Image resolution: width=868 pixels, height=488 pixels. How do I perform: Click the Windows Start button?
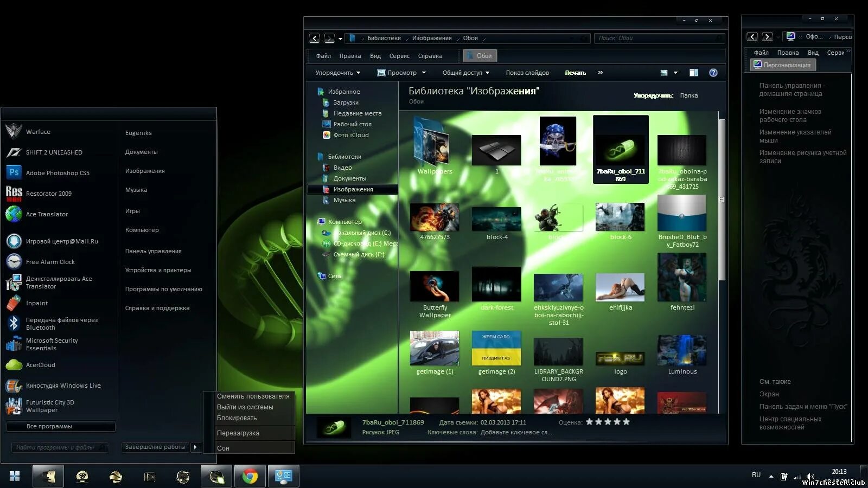click(15, 476)
